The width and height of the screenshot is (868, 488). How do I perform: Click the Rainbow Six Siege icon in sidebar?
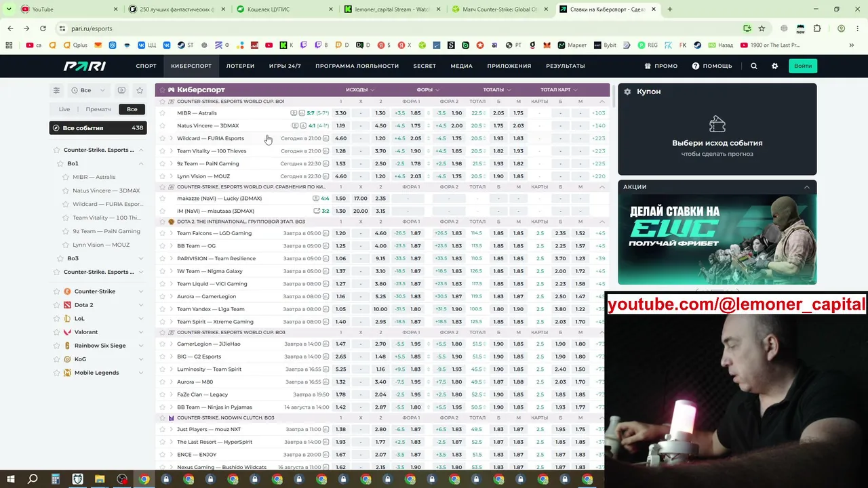tap(67, 346)
